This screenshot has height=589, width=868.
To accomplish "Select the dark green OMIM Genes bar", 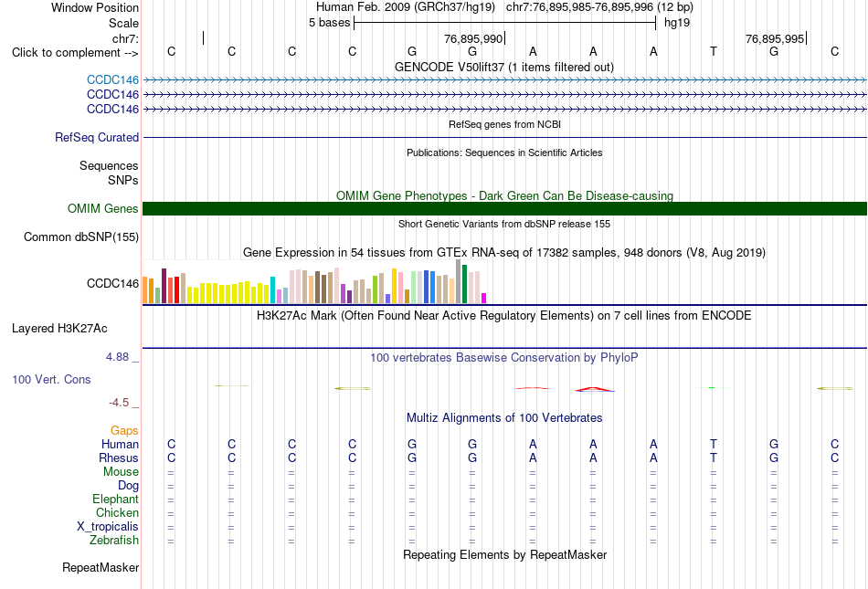I will point(504,208).
